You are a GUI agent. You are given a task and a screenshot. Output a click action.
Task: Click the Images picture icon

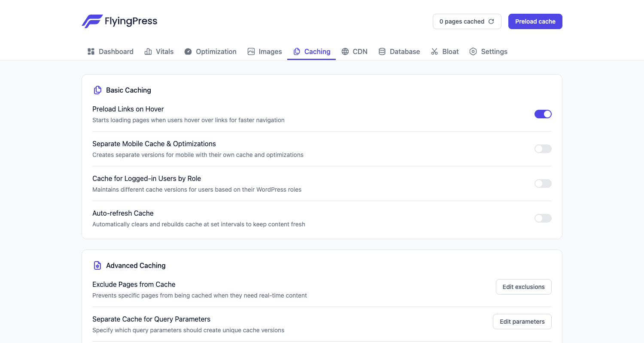(x=251, y=51)
